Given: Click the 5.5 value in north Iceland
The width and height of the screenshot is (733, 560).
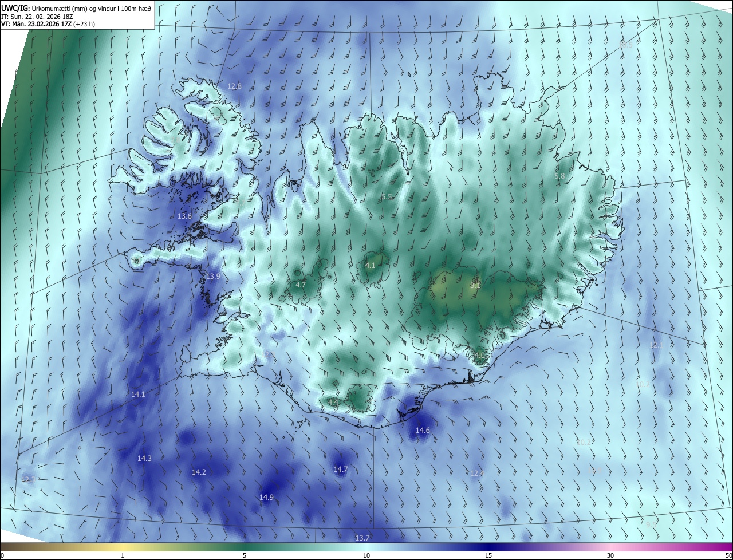Looking at the screenshot, I should pyautogui.click(x=387, y=197).
